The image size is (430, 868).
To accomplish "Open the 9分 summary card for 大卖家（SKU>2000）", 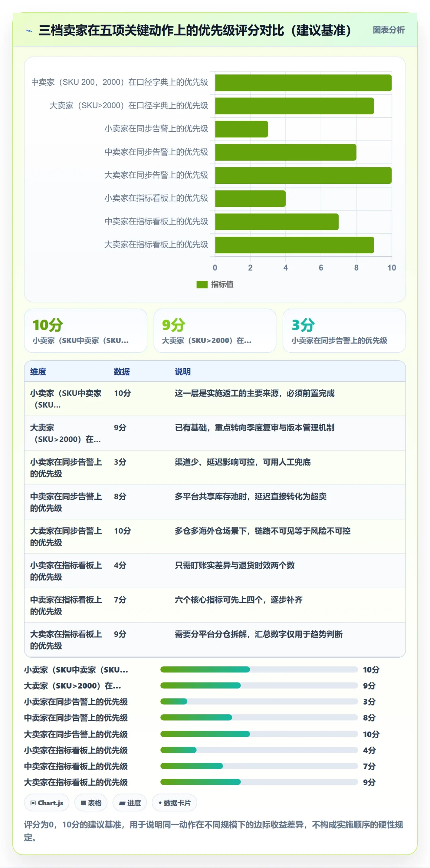I will coord(215,331).
